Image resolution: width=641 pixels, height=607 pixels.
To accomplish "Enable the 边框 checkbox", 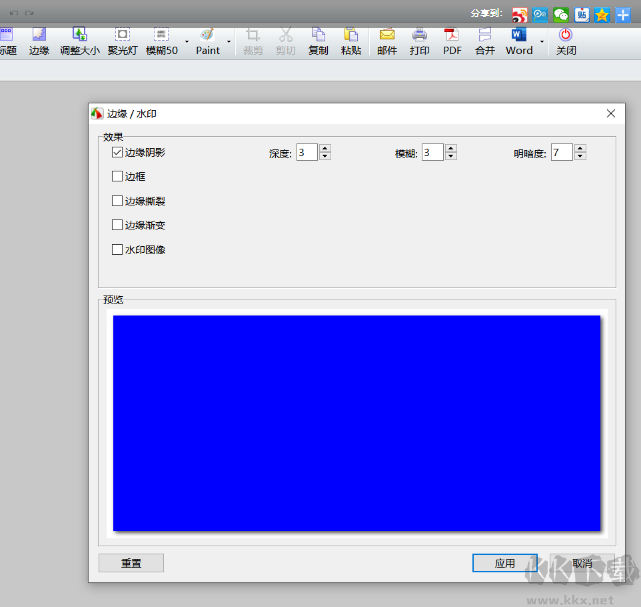I will [118, 176].
